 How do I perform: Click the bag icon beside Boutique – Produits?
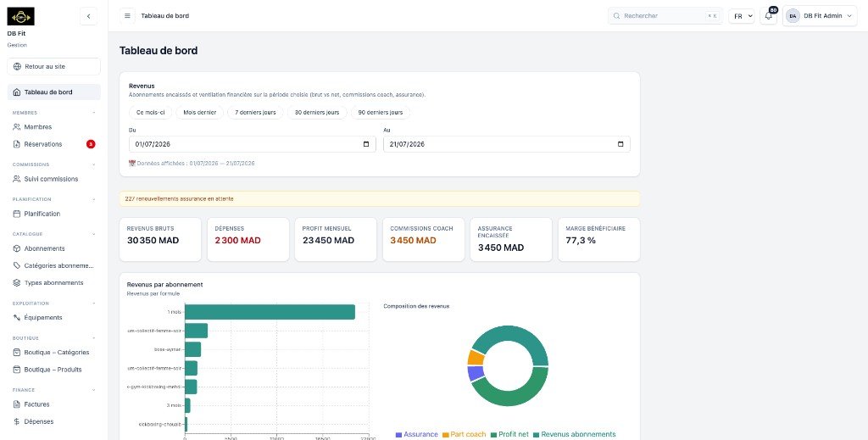click(17, 370)
